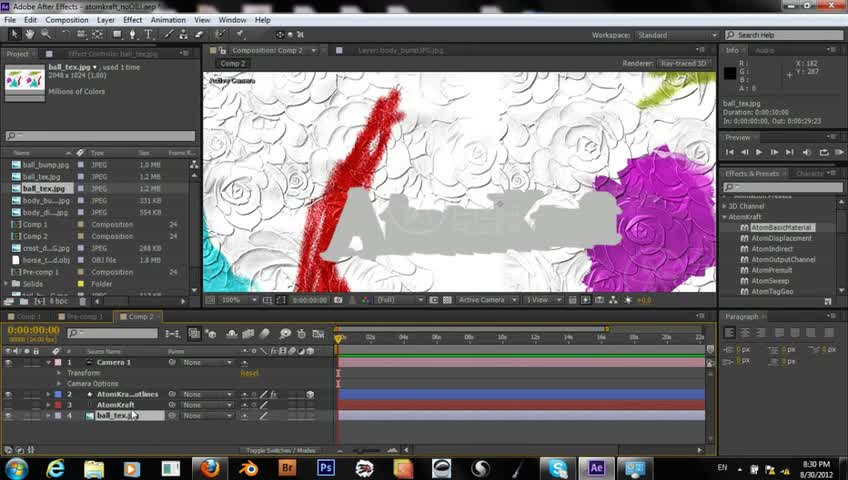This screenshot has height=480, width=848.
Task: Click Play in Preview panel
Action: click(759, 152)
